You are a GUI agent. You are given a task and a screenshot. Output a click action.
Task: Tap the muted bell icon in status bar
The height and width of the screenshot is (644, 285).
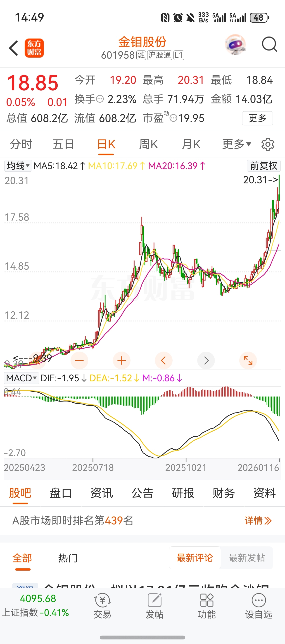click(190, 18)
